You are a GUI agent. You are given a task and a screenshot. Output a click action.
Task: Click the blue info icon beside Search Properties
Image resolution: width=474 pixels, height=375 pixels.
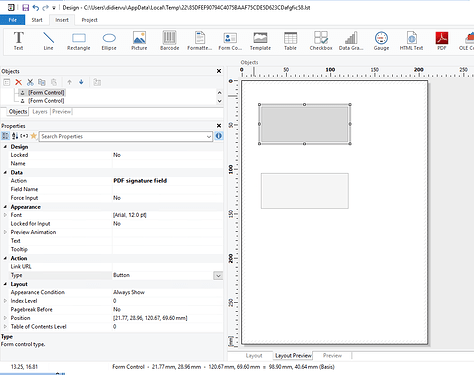(x=219, y=136)
